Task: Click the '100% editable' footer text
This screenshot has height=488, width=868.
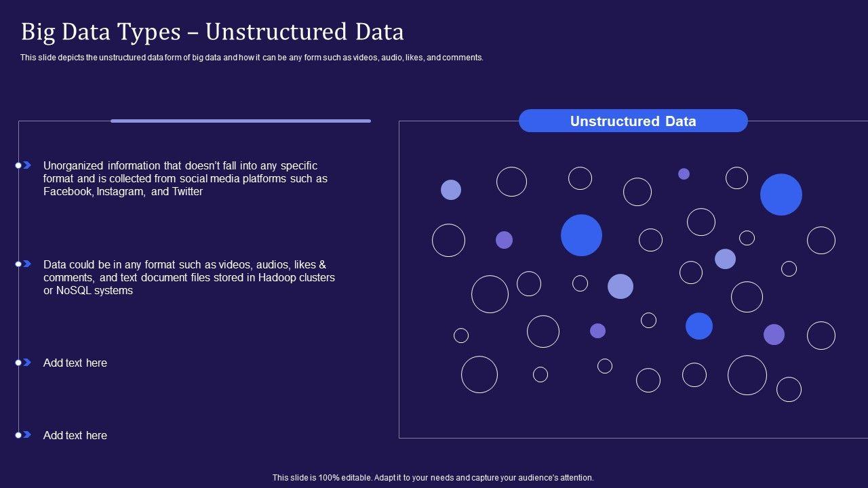Action: 433,478
